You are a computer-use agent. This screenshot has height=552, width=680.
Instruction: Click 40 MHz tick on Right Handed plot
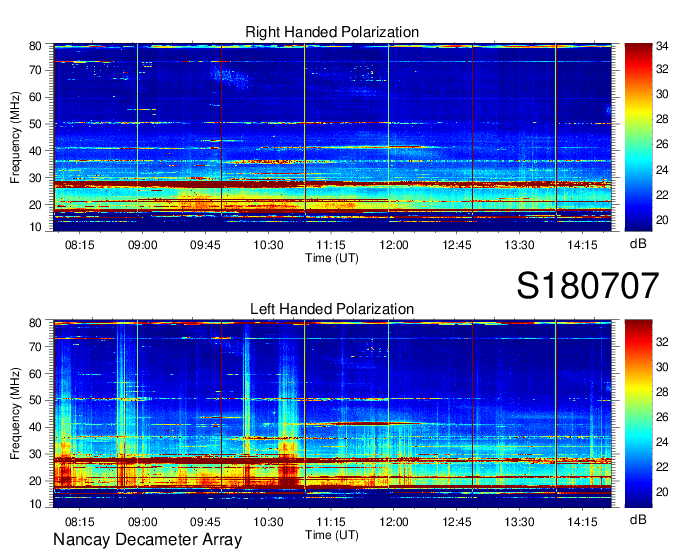point(35,151)
